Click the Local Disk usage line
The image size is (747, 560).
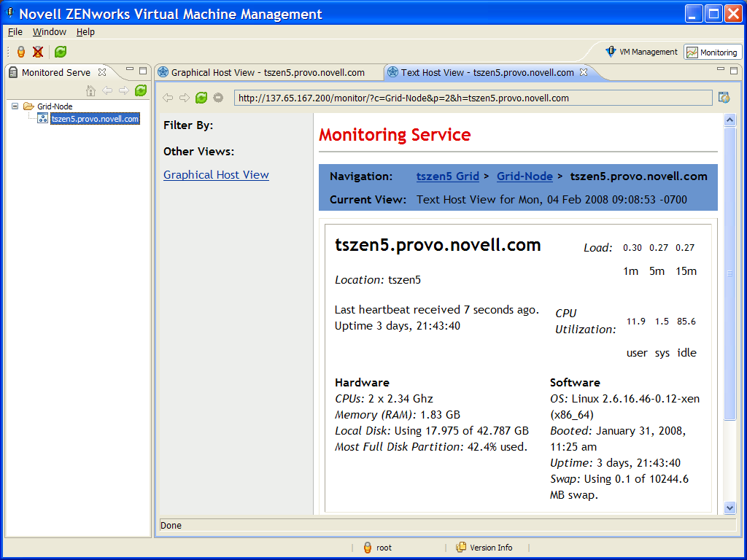[432, 431]
